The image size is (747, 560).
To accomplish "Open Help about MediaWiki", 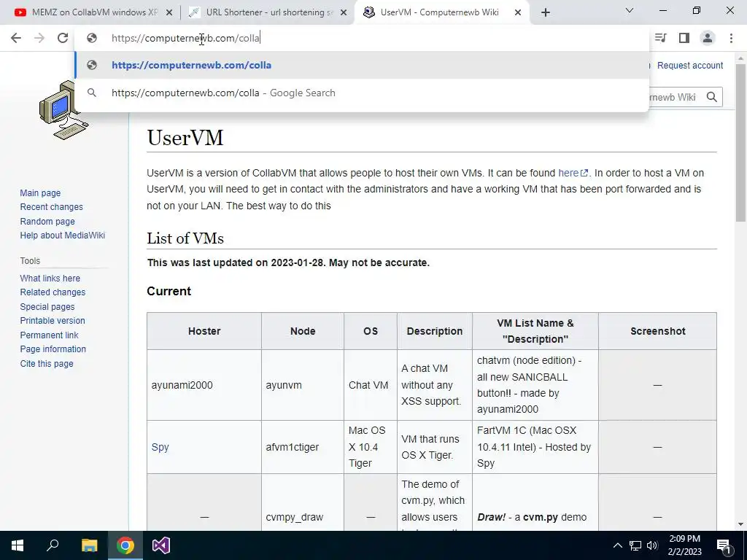I will (x=63, y=236).
